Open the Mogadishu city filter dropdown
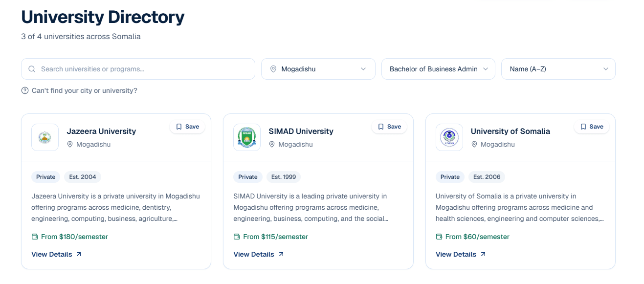 (318, 69)
